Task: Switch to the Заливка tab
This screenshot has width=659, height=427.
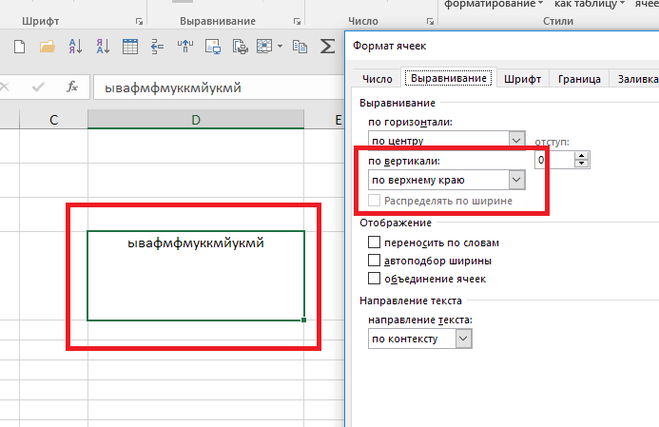Action: pyautogui.click(x=637, y=79)
